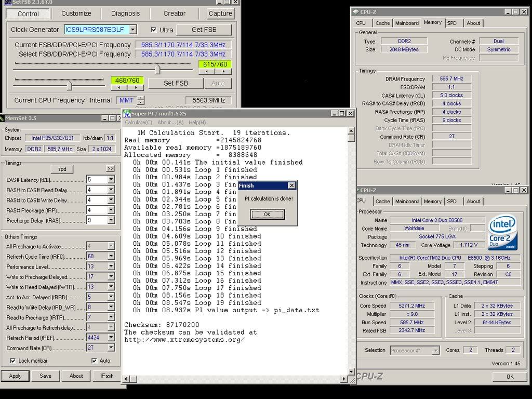
Task: Open the Performance Level dropdown
Action: point(111,267)
